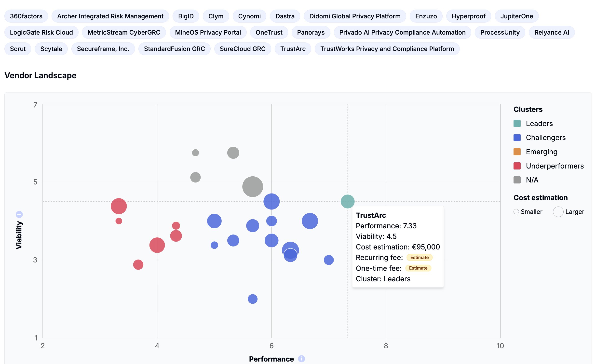Click the StandardFusion GRC chip

175,49
